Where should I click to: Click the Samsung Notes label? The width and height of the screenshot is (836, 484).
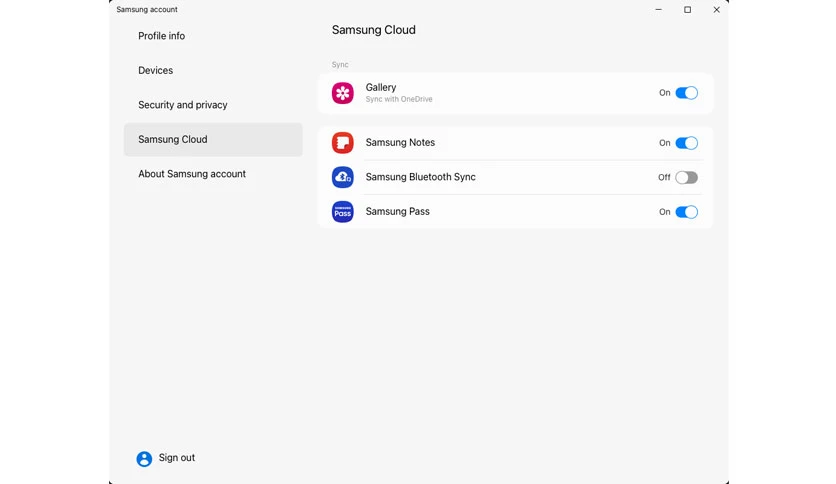click(x=400, y=142)
